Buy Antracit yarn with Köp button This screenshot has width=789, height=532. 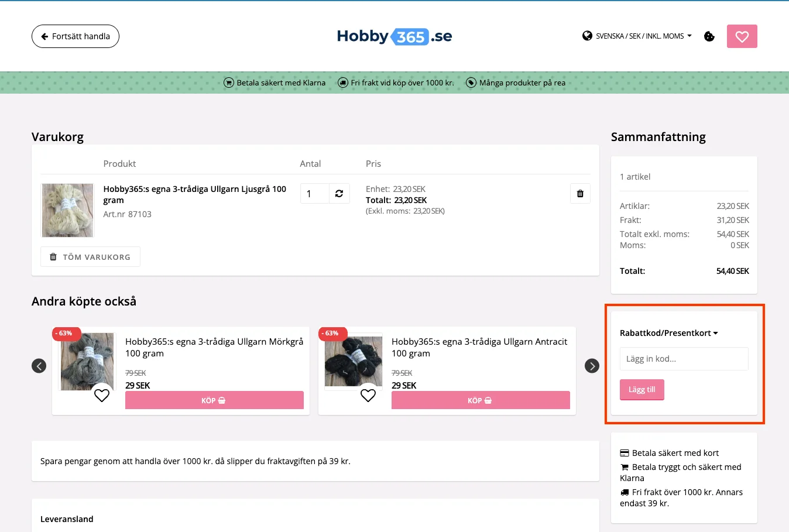tap(481, 400)
